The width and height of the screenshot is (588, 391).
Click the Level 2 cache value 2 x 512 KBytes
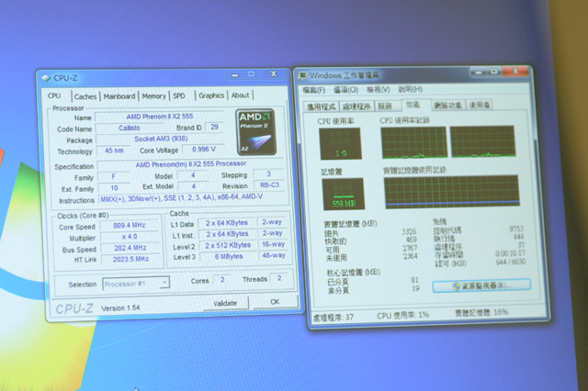click(x=228, y=245)
